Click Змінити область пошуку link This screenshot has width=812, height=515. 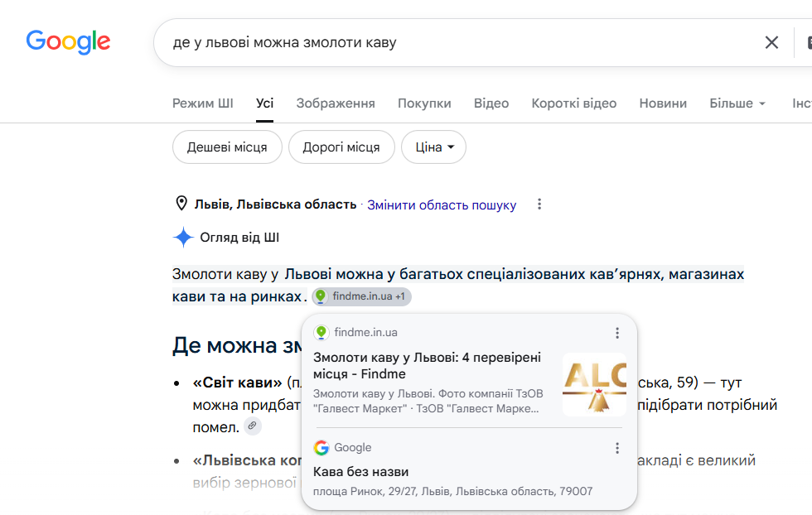click(x=442, y=205)
